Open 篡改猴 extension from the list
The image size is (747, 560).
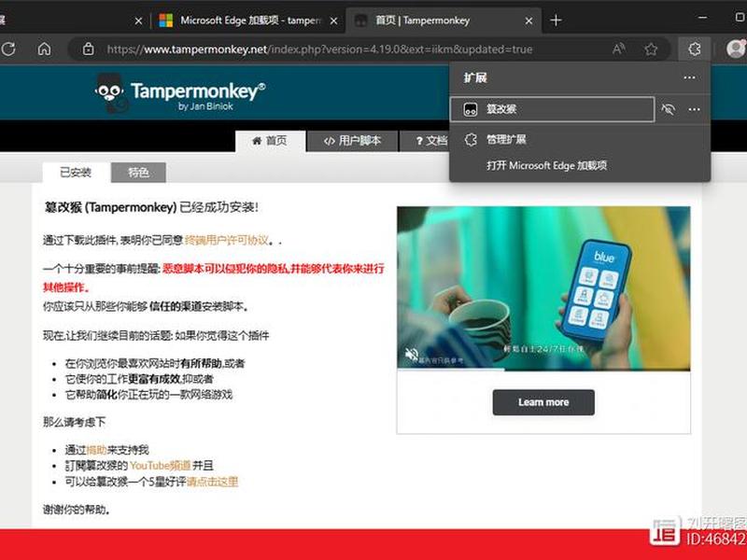coord(552,109)
